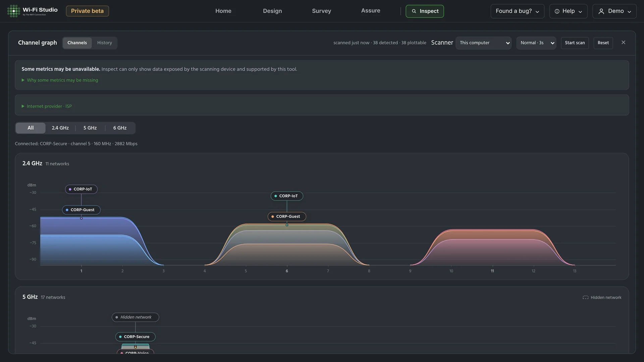Viewport: 644px width, 362px height.
Task: Open the Design section
Action: point(272,11)
